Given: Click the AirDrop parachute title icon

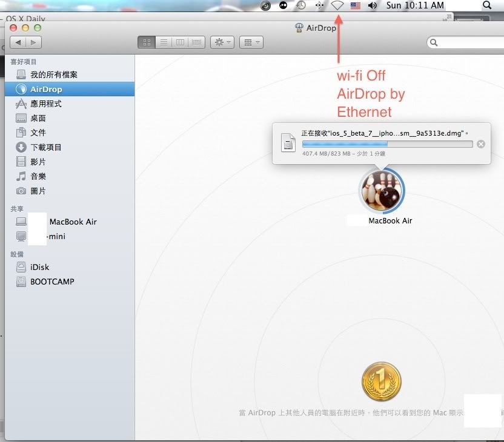Looking at the screenshot, I should [299, 28].
